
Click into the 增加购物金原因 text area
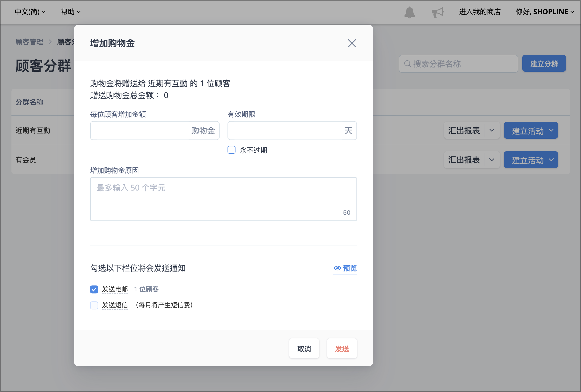[x=223, y=199]
